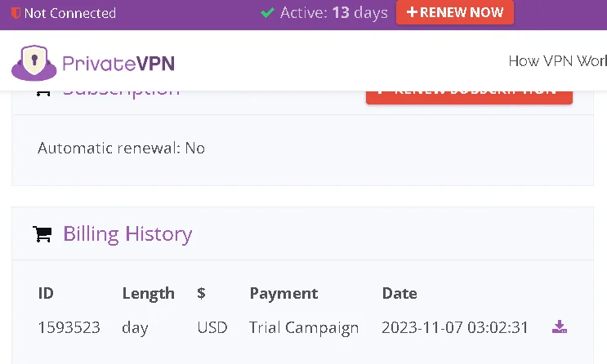607x364 pixels.
Task: Click the Not Connected status text
Action: 70,13
